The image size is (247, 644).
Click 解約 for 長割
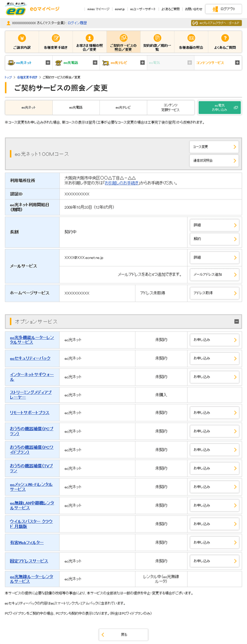click(x=214, y=238)
